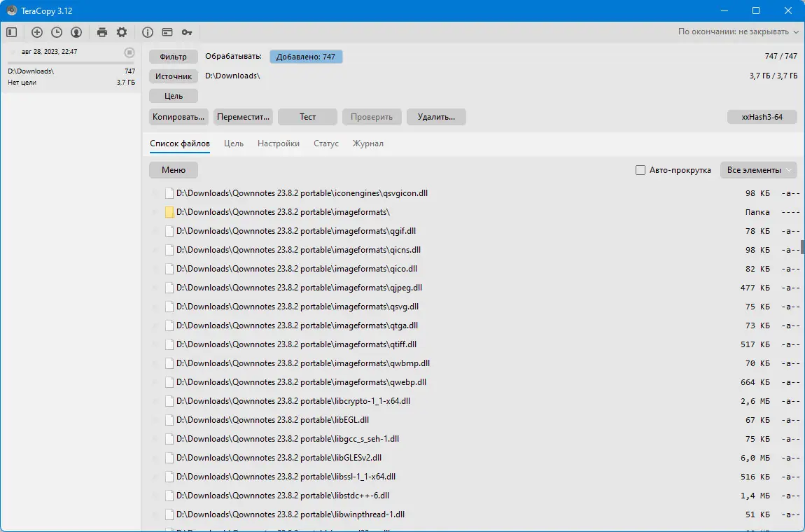The width and height of the screenshot is (805, 532).
Task: Click the Цель button under Источник
Action: coord(174,96)
